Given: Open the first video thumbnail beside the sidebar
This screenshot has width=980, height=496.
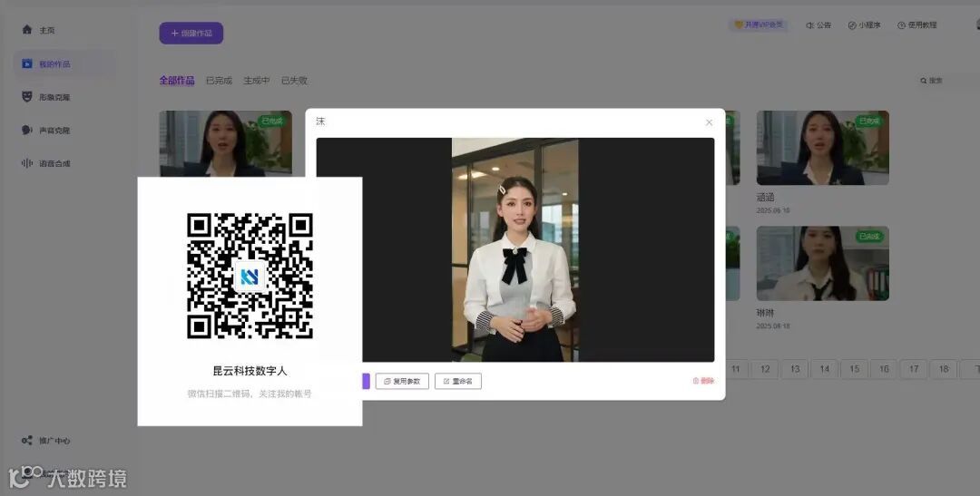Looking at the screenshot, I should (x=226, y=143).
